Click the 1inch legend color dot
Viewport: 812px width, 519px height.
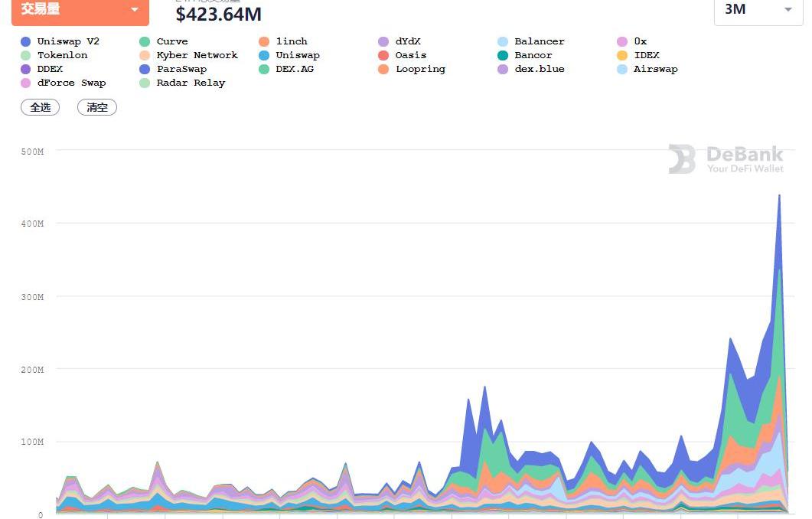coord(264,41)
